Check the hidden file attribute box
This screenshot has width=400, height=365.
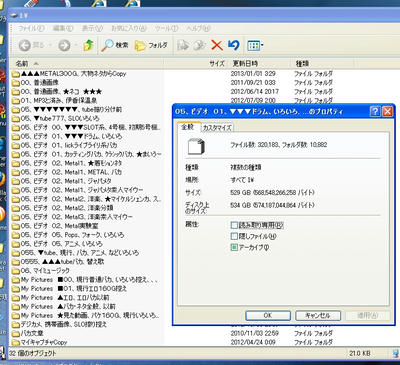[x=234, y=236]
